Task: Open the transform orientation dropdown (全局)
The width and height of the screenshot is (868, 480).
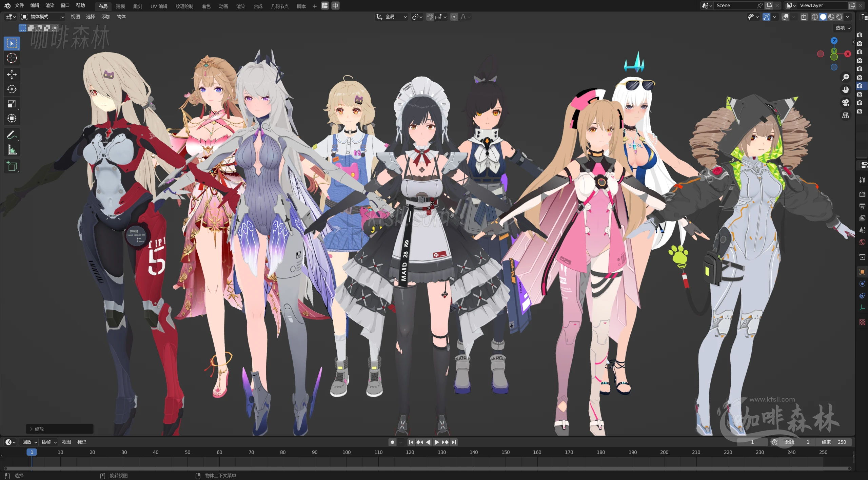Action: 391,17
